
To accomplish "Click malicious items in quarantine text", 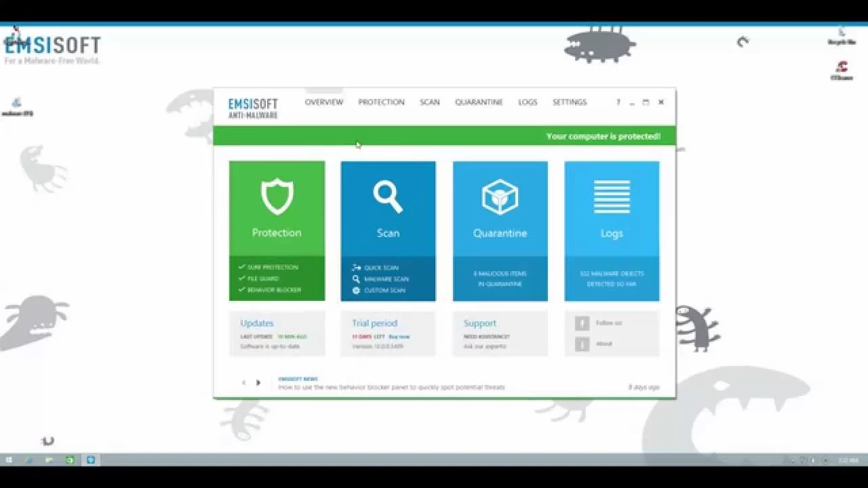I will pyautogui.click(x=500, y=279).
